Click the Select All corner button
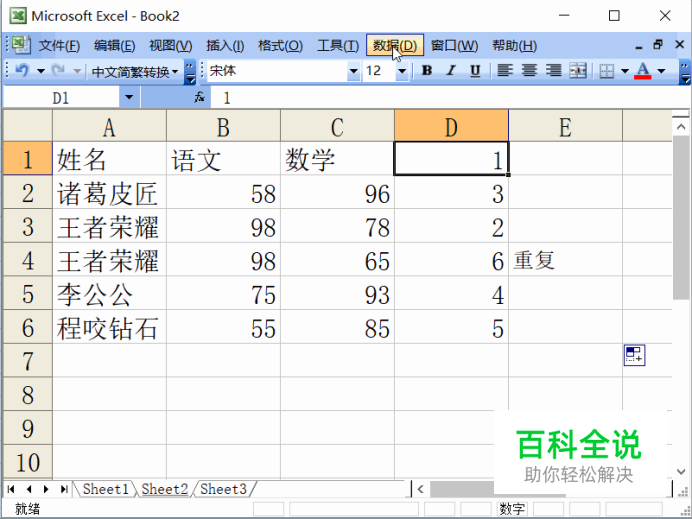The width and height of the screenshot is (692, 519). pyautogui.click(x=28, y=126)
